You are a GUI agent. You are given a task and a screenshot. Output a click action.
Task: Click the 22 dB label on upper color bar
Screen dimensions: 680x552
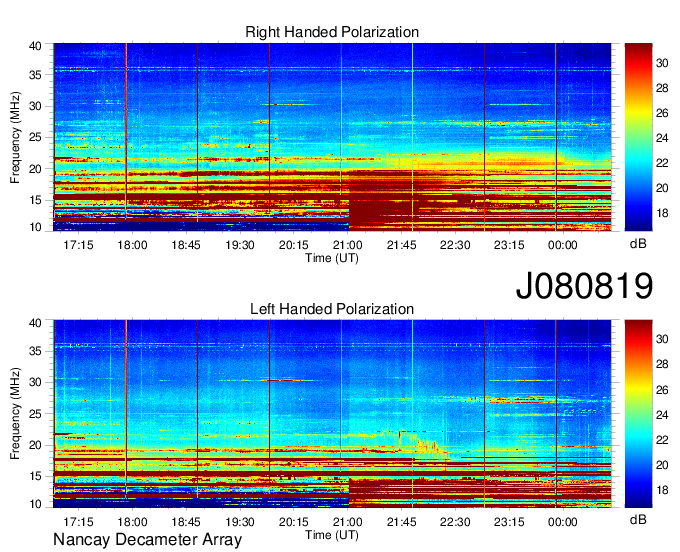[x=662, y=163]
